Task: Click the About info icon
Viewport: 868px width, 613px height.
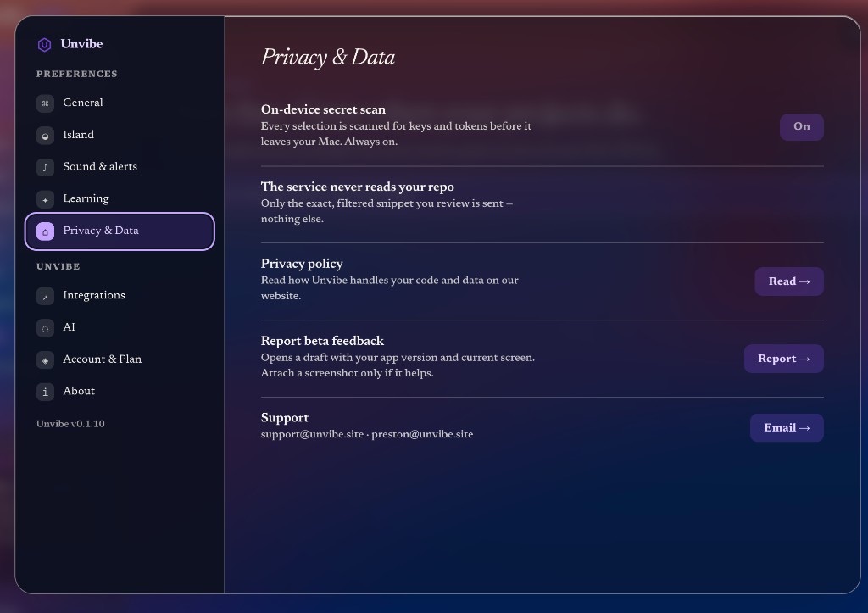Action: click(46, 392)
